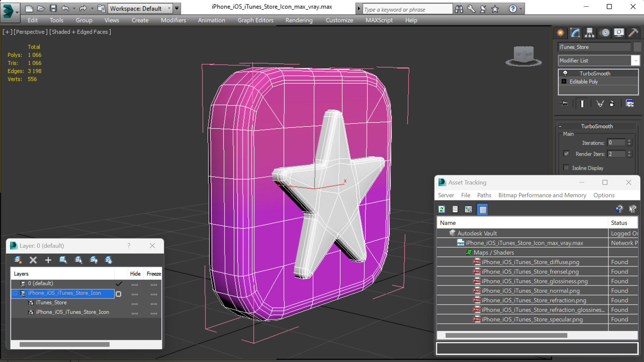644x362 pixels.
Task: Click the [Perspective] viewport label
Action: click(30, 32)
